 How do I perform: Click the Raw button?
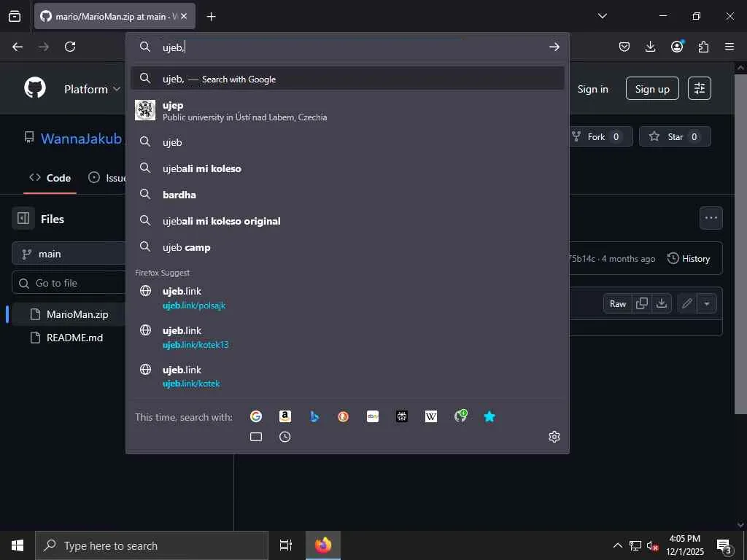(618, 304)
